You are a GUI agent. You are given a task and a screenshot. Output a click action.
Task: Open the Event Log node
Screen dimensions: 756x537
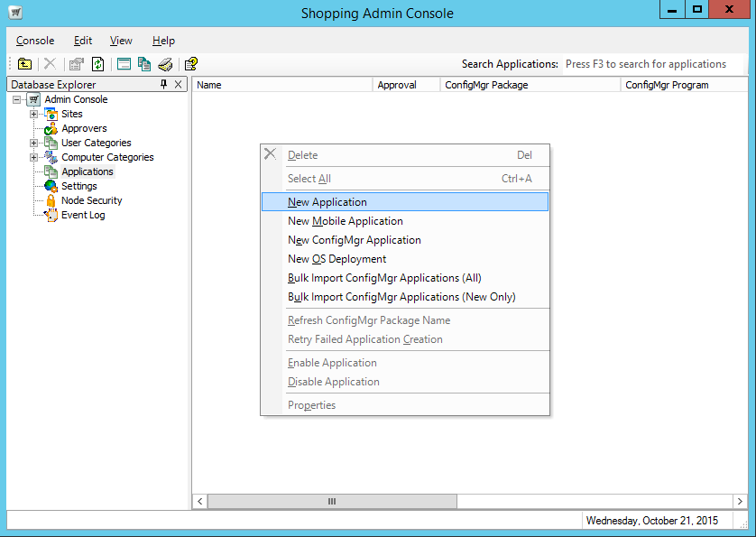point(82,215)
